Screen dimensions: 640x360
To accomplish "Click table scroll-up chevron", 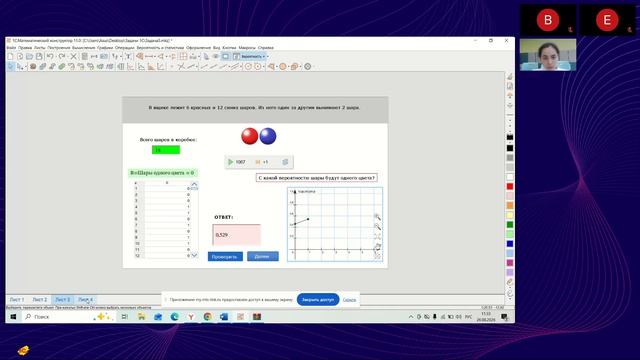I will pyautogui.click(x=194, y=184).
